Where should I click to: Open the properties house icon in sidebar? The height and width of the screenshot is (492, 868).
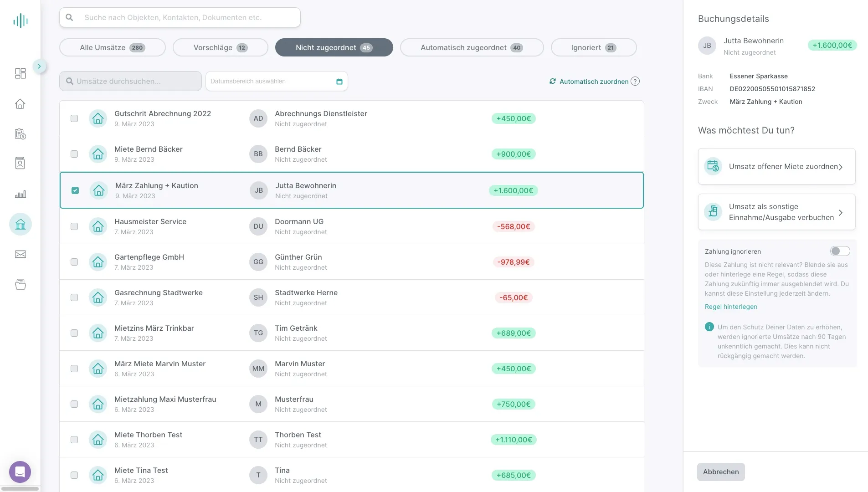pos(20,104)
